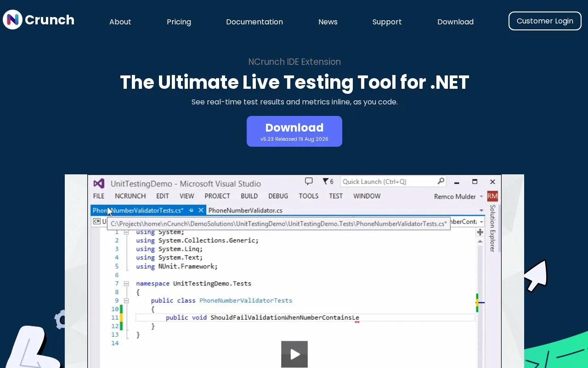Click the "using NUnit.Framework;" code line

(x=177, y=266)
